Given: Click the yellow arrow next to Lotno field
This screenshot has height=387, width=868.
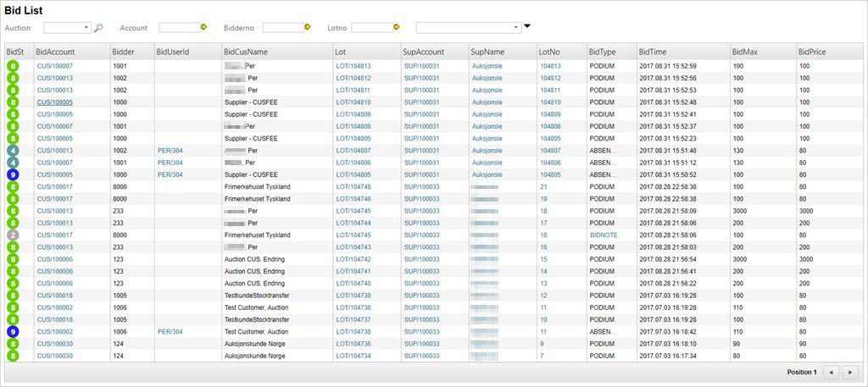Looking at the screenshot, I should pos(396,28).
